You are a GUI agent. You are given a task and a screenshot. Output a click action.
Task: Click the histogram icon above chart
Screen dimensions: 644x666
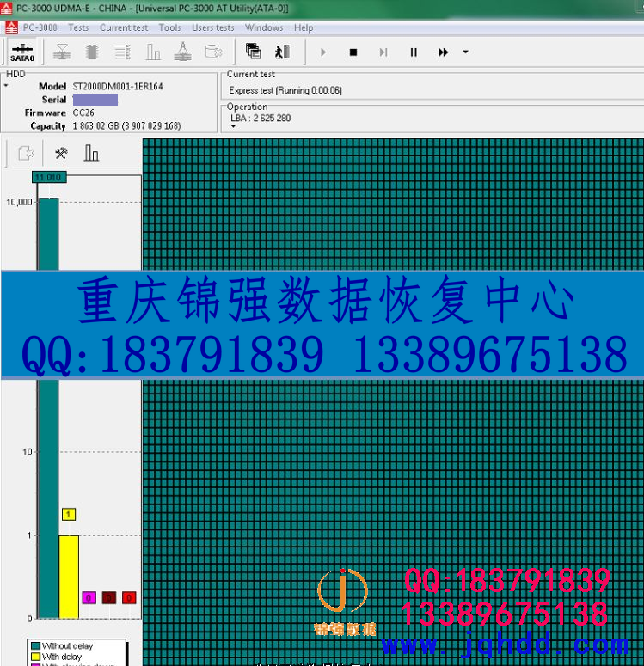tap(91, 153)
